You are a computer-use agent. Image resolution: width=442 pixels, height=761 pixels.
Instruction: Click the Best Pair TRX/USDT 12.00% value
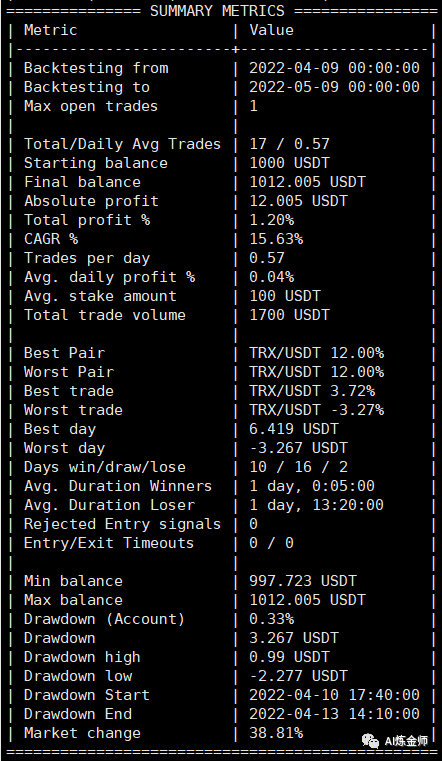pos(316,353)
